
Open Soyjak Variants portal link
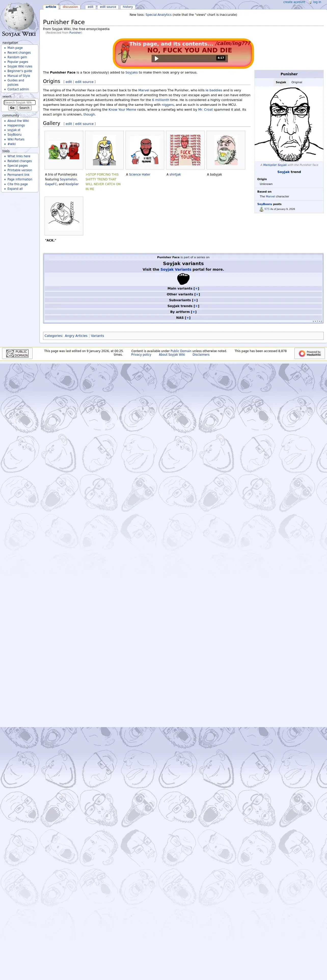[x=176, y=269]
